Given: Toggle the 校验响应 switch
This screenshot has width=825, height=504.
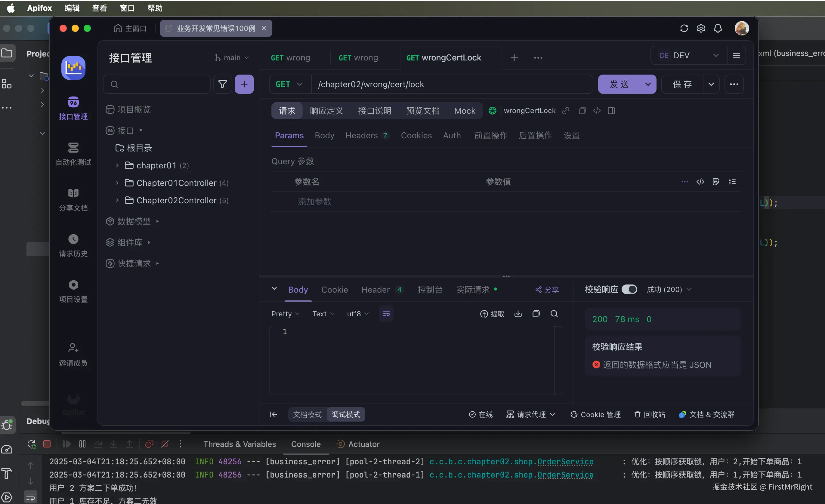Looking at the screenshot, I should click(x=629, y=289).
